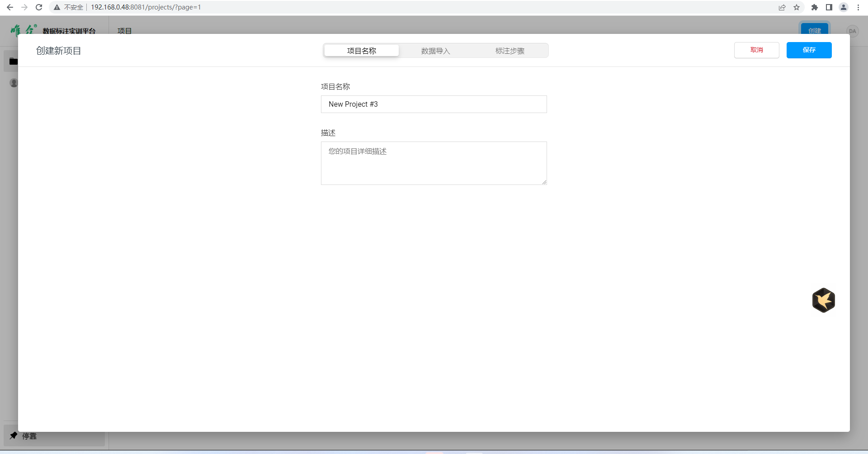Click the floating bird hexagon icon
Screen dimensions: 868x454
pyautogui.click(x=823, y=300)
